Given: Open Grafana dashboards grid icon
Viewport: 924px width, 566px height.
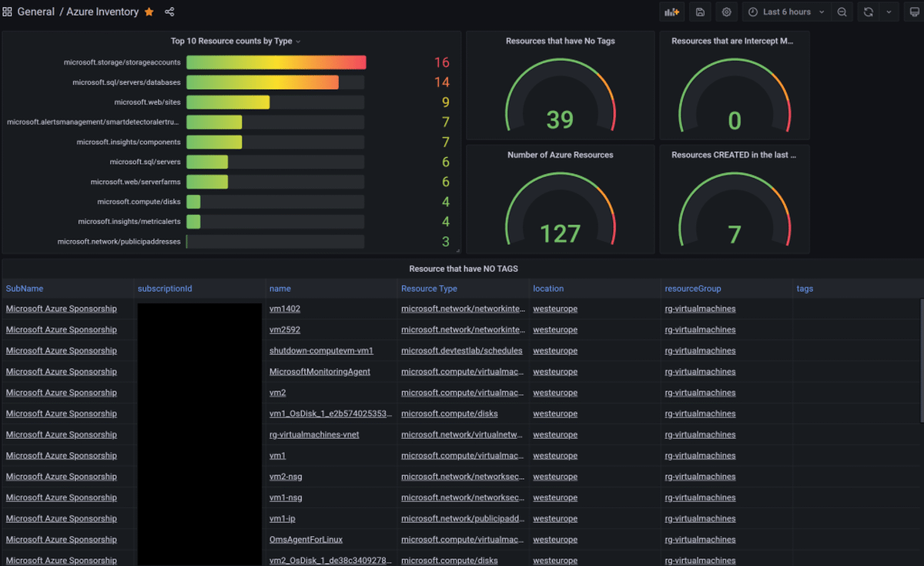Looking at the screenshot, I should click(x=7, y=12).
